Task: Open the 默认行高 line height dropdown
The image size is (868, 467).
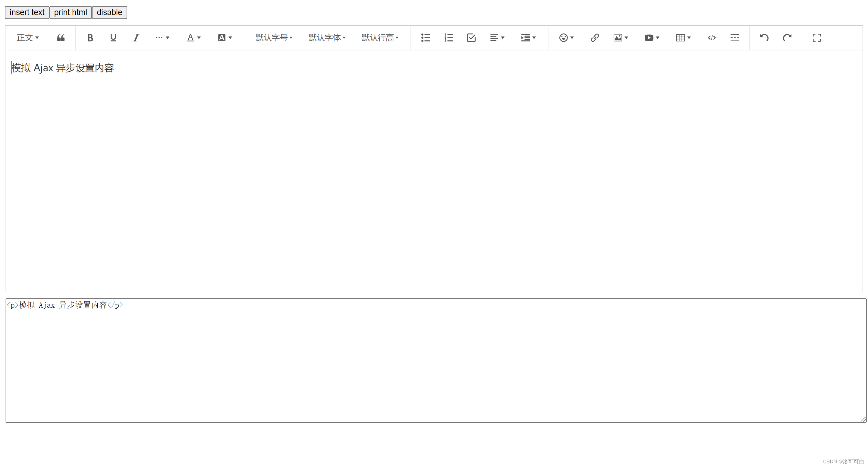Action: [x=380, y=38]
